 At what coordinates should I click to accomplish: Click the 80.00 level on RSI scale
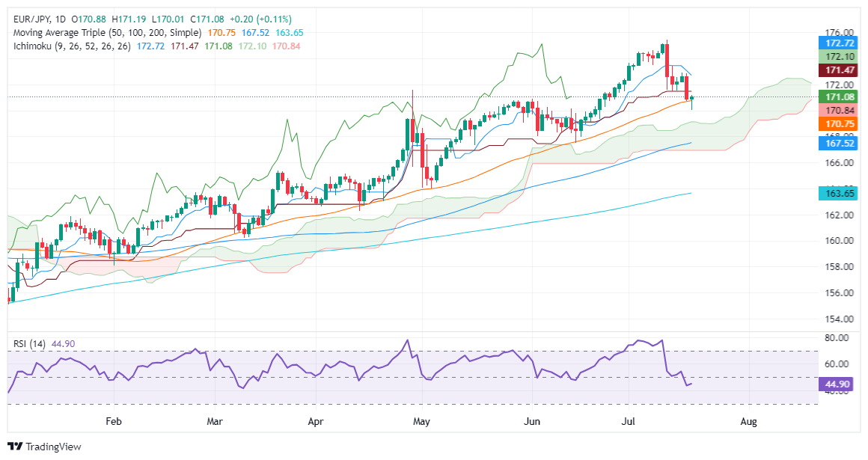click(x=837, y=337)
